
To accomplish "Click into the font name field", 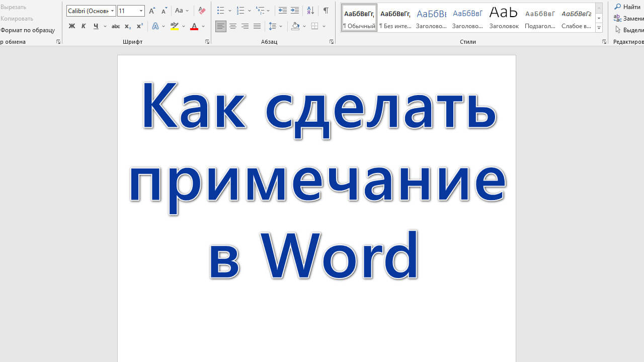I will (x=88, y=11).
